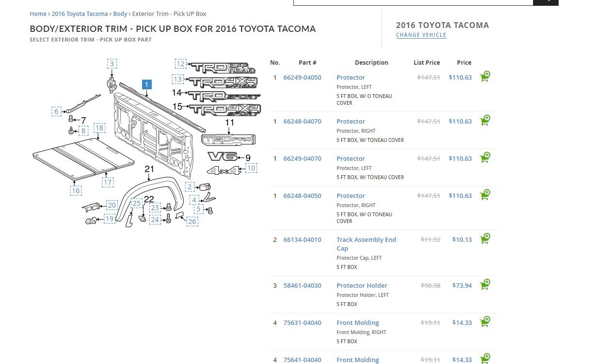Select diagram callout number 20
The height and width of the screenshot is (364, 606).
pos(112,205)
